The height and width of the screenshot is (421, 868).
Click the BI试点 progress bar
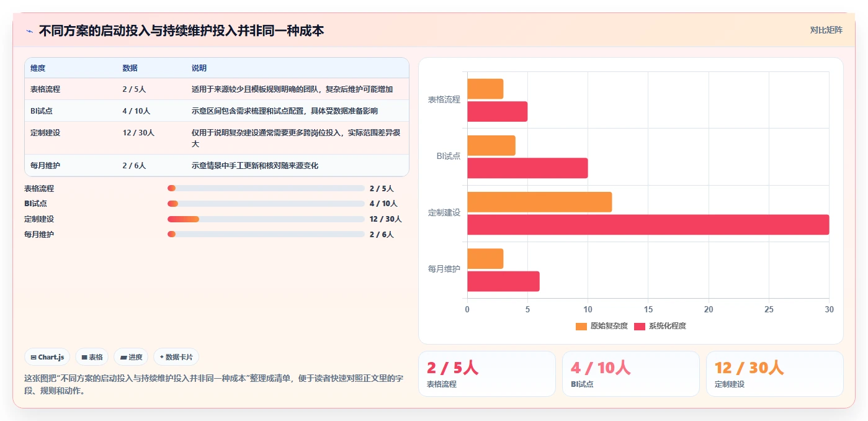point(266,204)
